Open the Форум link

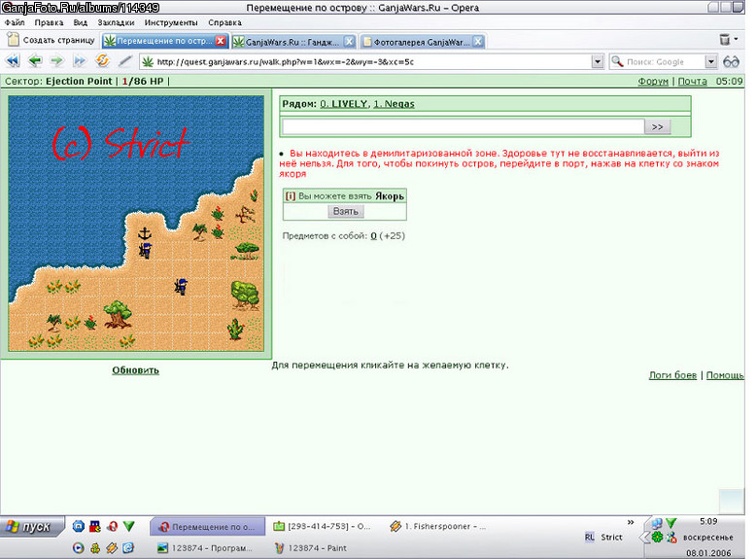653,81
